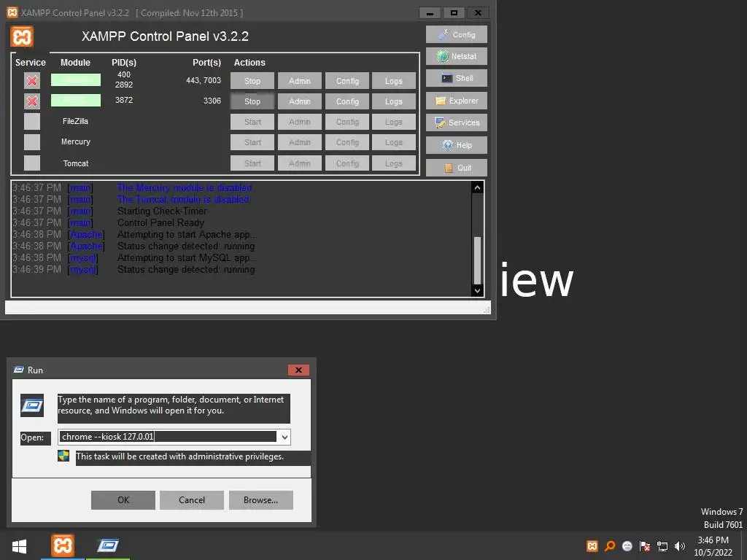Open Admin for the port 443 module

click(300, 81)
